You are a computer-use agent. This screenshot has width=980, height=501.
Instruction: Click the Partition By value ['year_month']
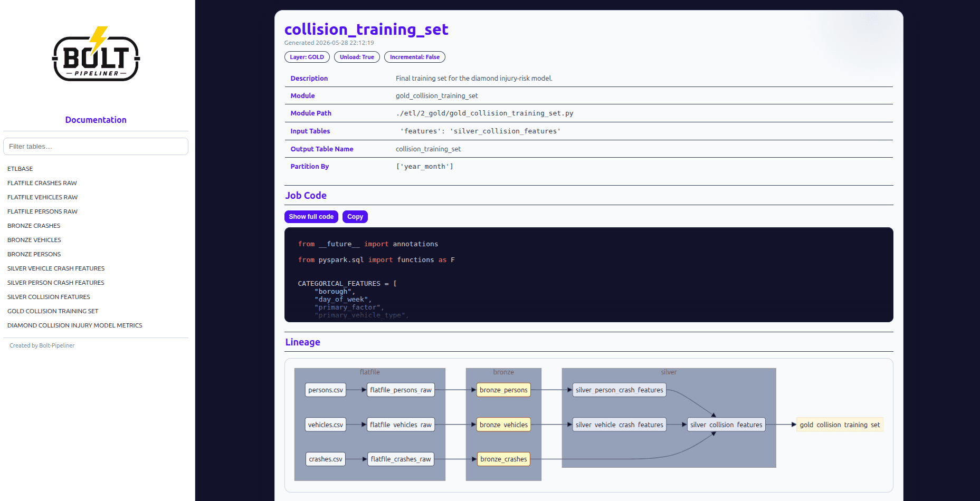click(424, 167)
